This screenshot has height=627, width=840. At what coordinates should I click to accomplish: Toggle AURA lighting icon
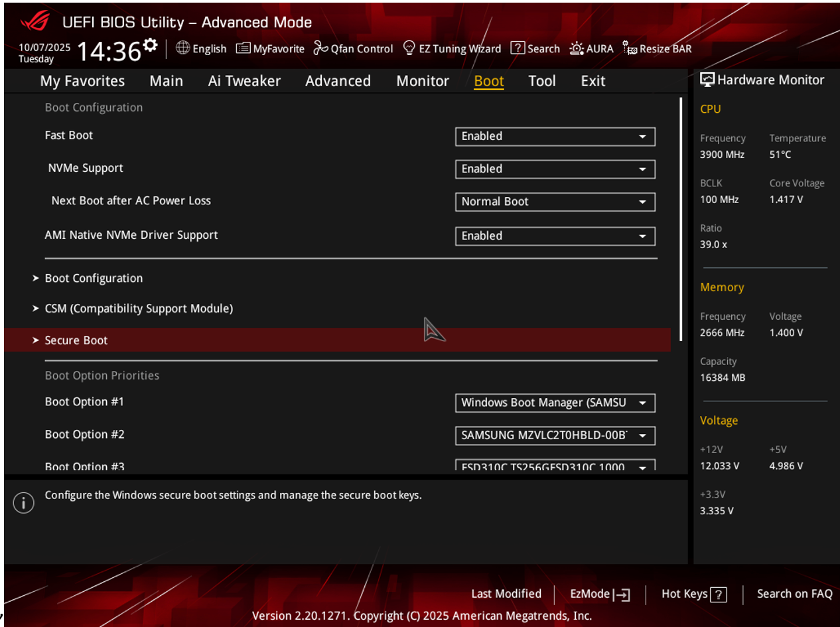tap(577, 48)
